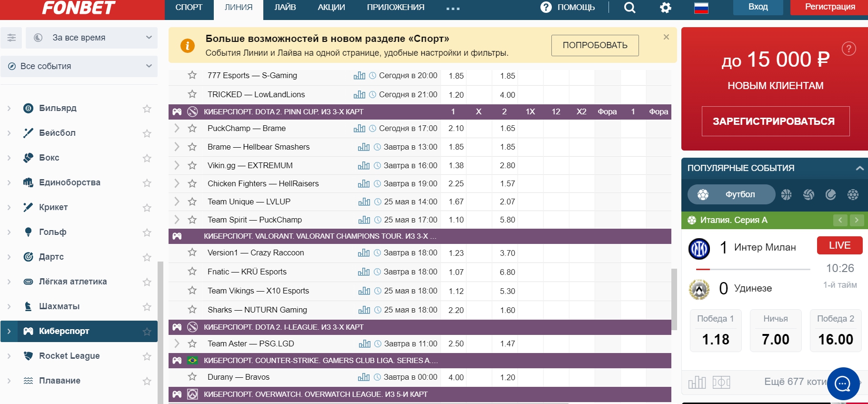Click the events list vertical scrollbar

click(x=674, y=299)
